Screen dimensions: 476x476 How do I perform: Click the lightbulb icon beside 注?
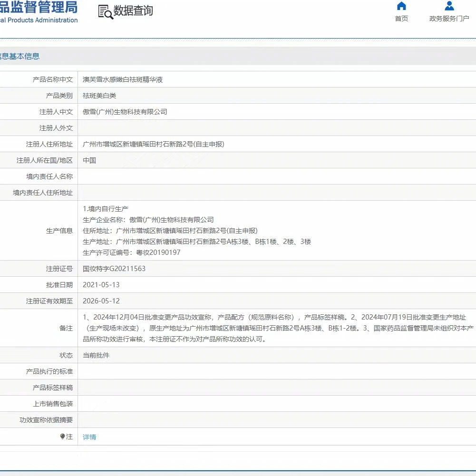coord(62,437)
